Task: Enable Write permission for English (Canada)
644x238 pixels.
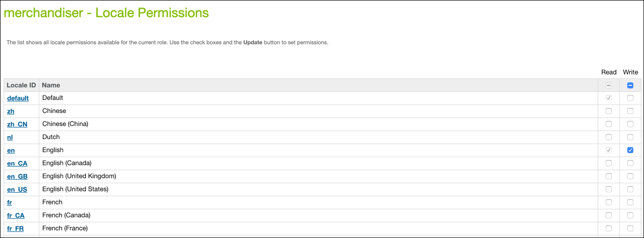Action: (630, 163)
